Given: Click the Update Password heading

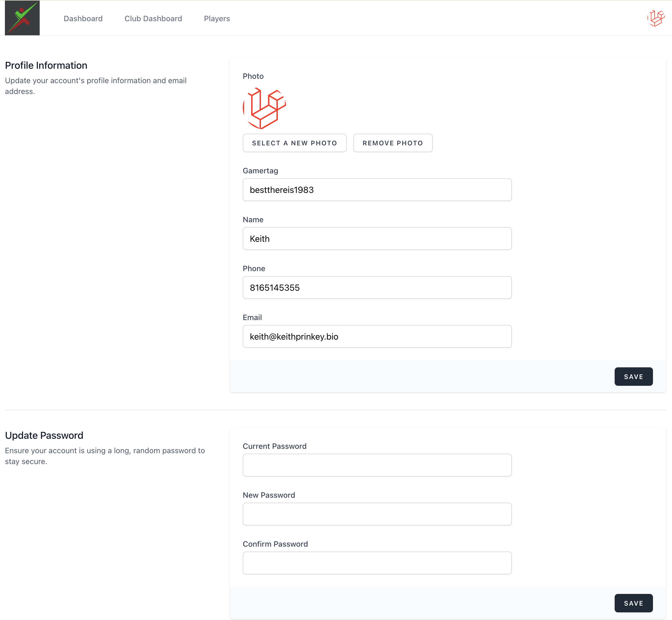Looking at the screenshot, I should point(44,435).
